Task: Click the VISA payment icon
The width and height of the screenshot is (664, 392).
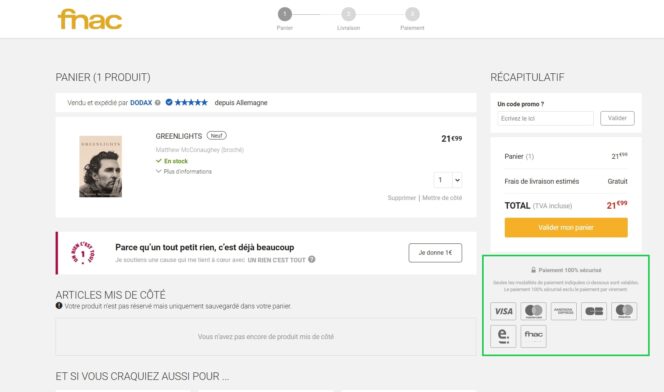Action: tap(504, 311)
